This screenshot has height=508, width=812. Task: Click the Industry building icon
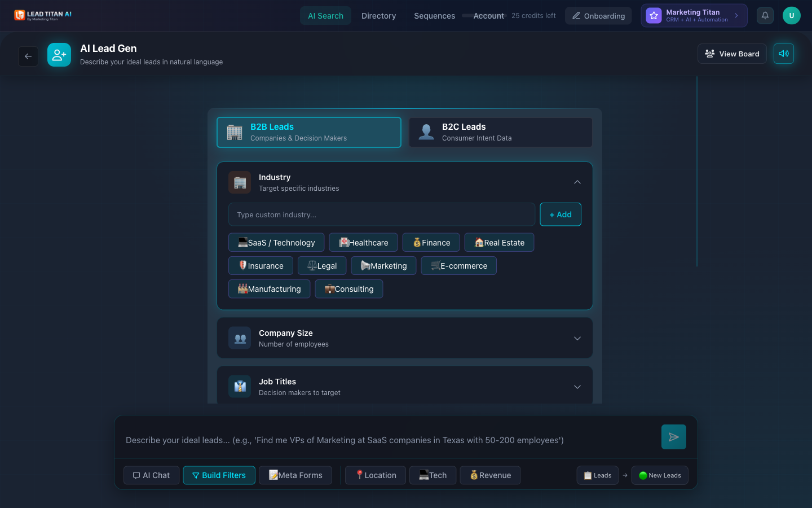pos(239,182)
